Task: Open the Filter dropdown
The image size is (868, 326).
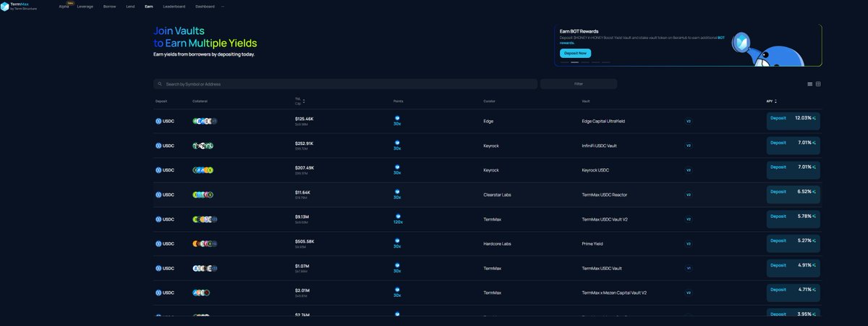Action: (579, 84)
